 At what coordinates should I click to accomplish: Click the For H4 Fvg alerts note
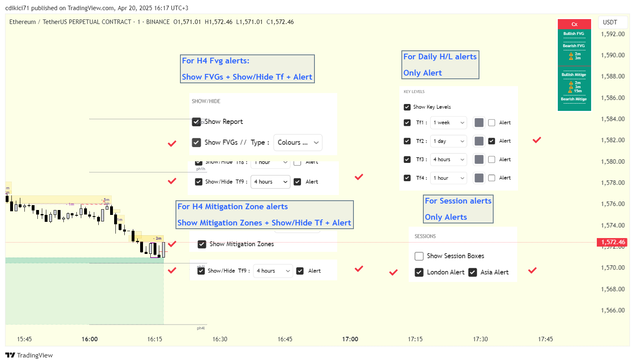click(x=247, y=69)
